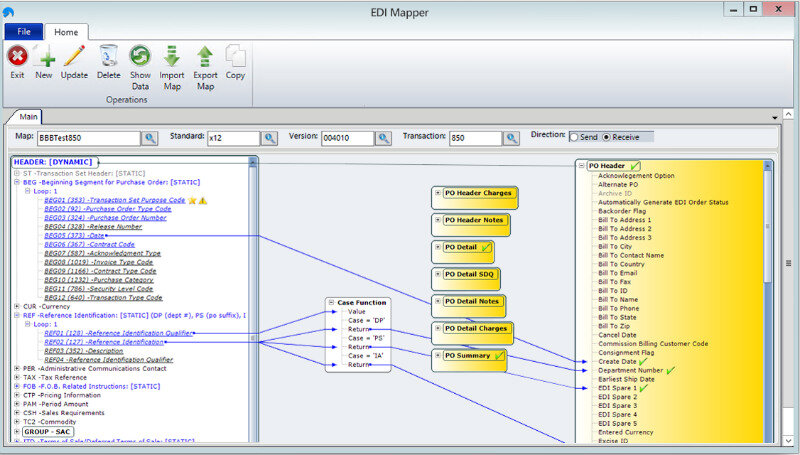Click the Import Map icon
Screen dimensions: 800x455
[x=172, y=58]
